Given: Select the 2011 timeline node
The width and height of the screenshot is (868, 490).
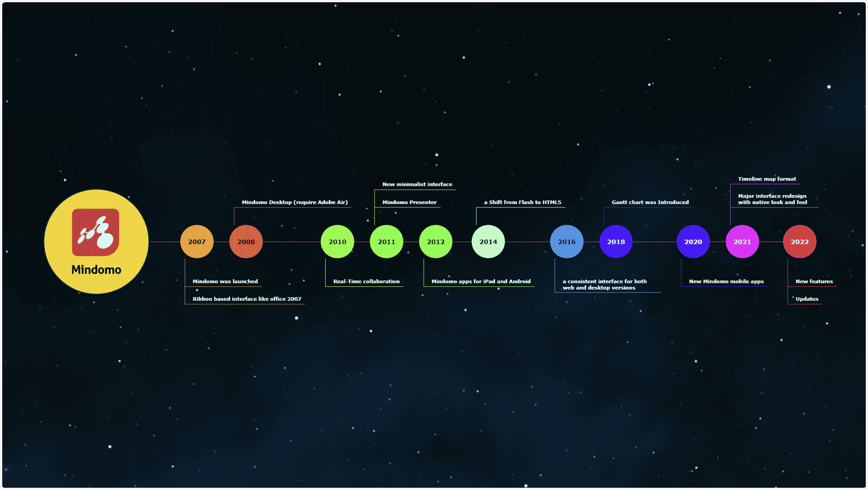Looking at the screenshot, I should 386,242.
